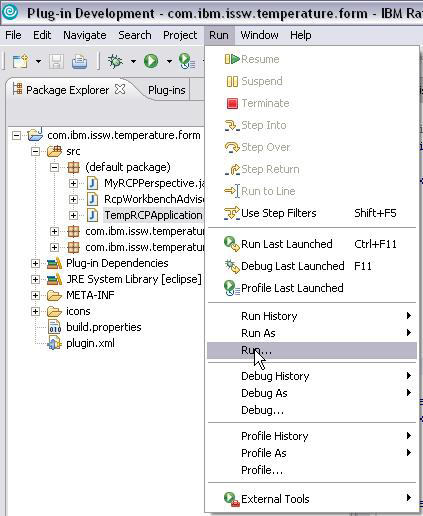Open the Debug toolbar dropdown arrow
The image size is (423, 516).
pyautogui.click(x=133, y=61)
